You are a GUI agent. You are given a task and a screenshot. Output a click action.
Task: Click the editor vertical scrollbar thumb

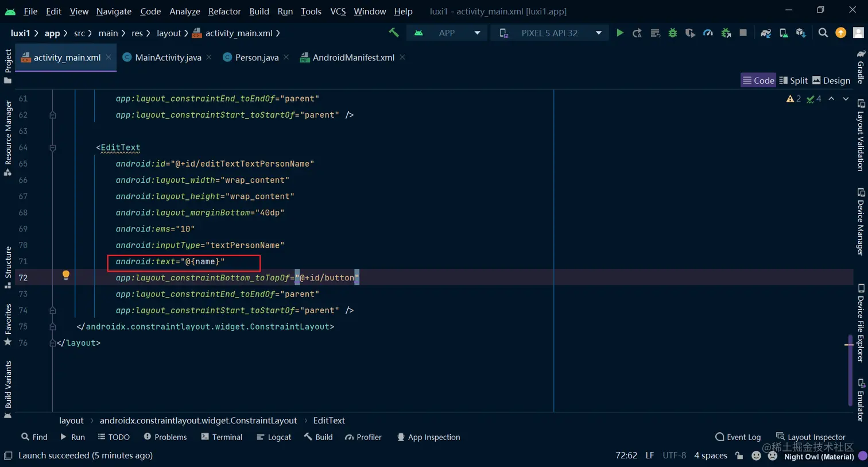coord(850,370)
